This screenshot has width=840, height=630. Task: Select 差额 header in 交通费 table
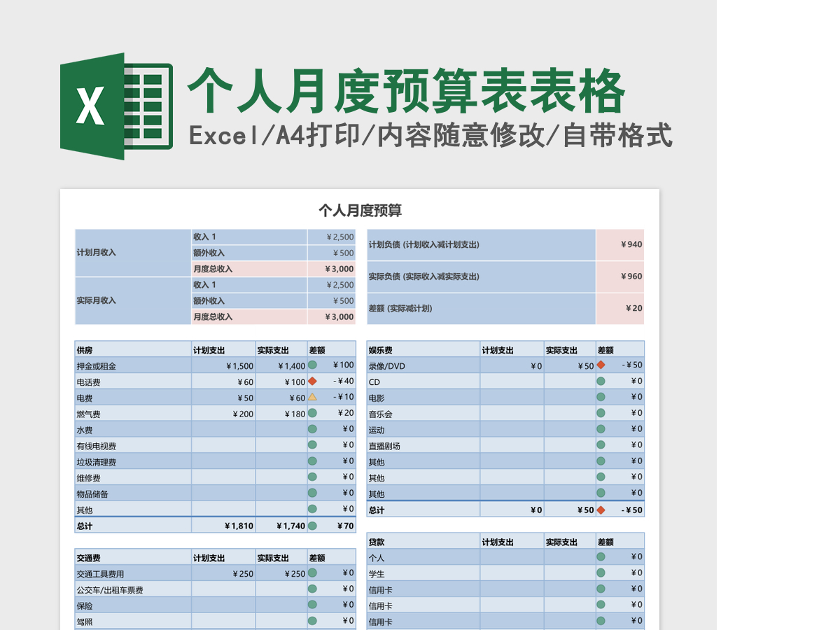(332, 557)
